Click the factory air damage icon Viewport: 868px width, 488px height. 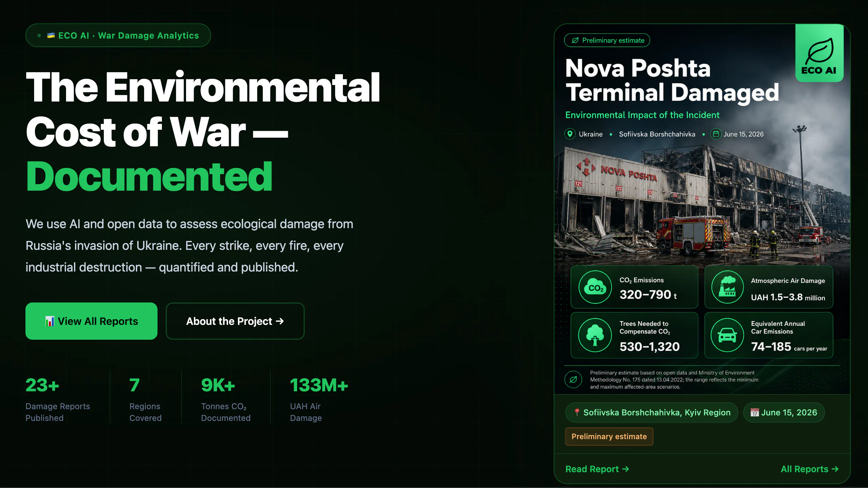click(727, 287)
